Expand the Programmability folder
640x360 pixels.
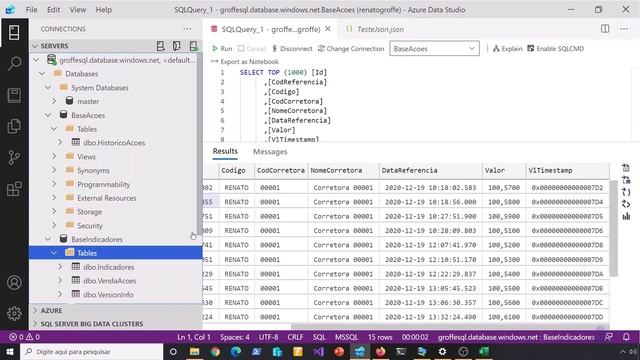click(x=54, y=184)
